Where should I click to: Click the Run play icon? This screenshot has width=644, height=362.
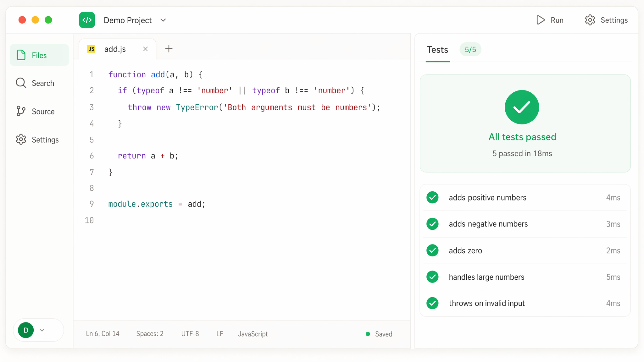coord(540,20)
